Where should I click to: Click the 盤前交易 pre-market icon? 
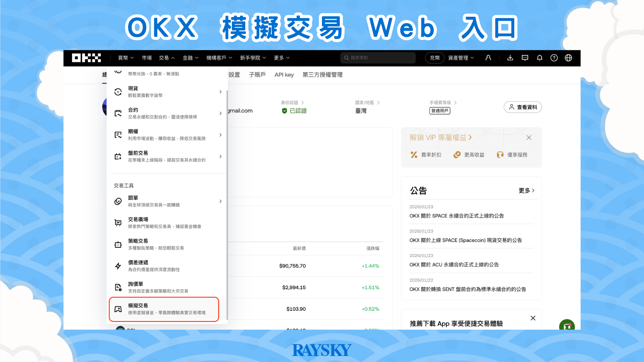click(x=118, y=157)
